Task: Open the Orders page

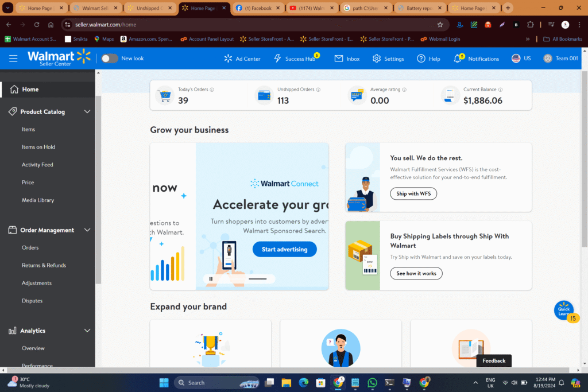Action: (x=30, y=247)
